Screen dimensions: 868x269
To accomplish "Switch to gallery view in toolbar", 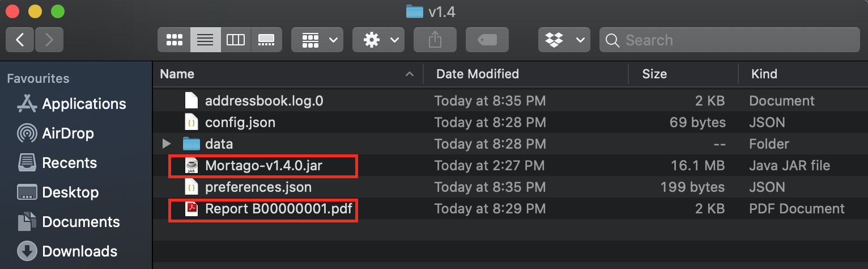I will pos(266,40).
